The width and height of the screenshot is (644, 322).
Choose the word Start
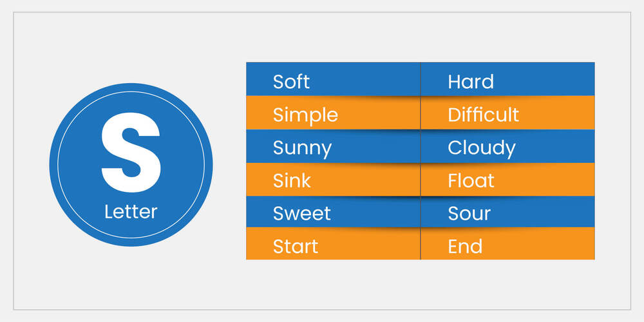pos(296,246)
